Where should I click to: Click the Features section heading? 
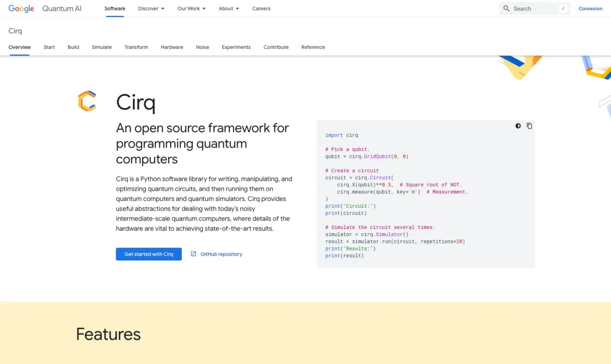[108, 334]
